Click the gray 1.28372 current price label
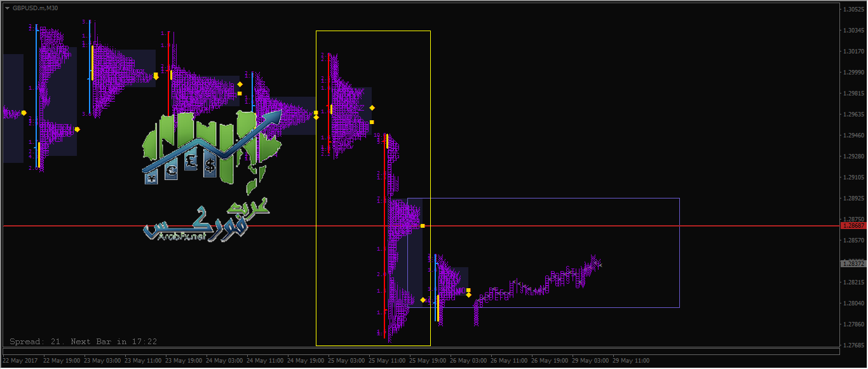This screenshot has height=369, width=868. (853, 263)
